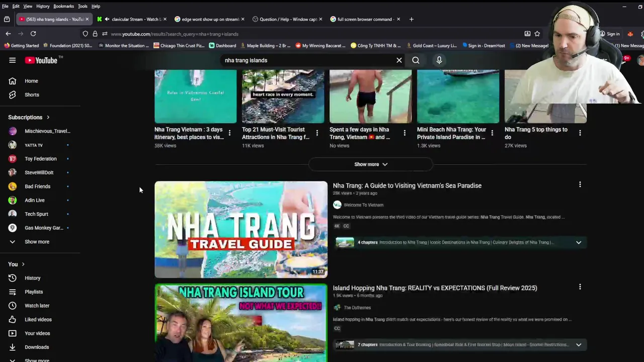Open options menu for Mini Beach Nha Trang short
Screen dimensions: 644x362
coord(492,133)
